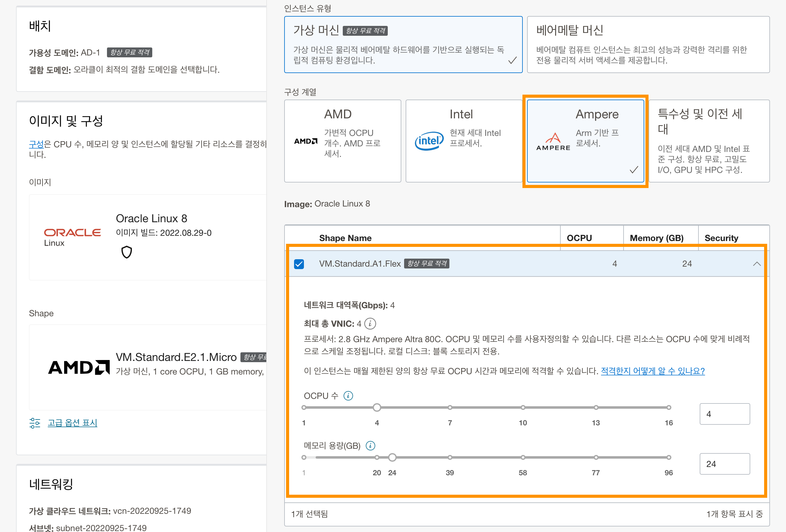This screenshot has height=532, width=786.
Task: Click the memory slider handle at 24
Action: point(392,458)
